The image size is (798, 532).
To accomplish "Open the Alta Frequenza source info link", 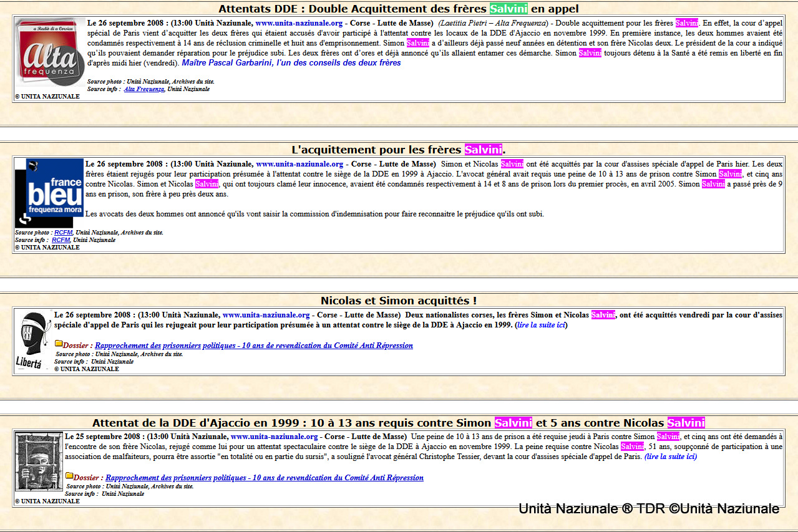I will (144, 89).
